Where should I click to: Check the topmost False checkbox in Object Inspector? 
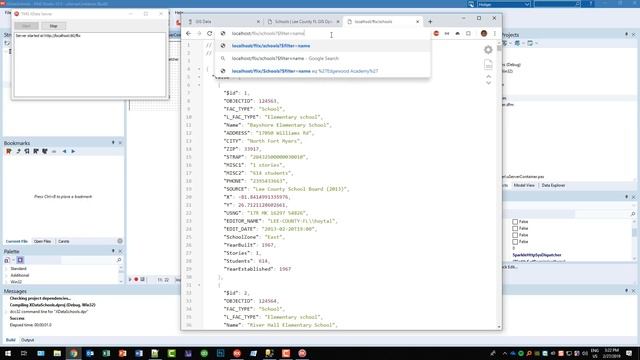[x=515, y=222]
